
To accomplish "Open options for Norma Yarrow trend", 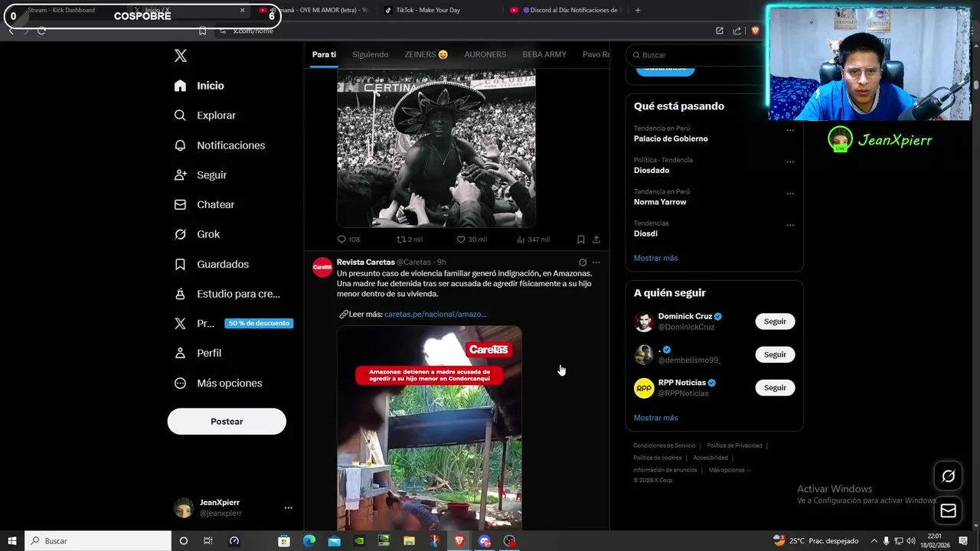I will pos(790,193).
